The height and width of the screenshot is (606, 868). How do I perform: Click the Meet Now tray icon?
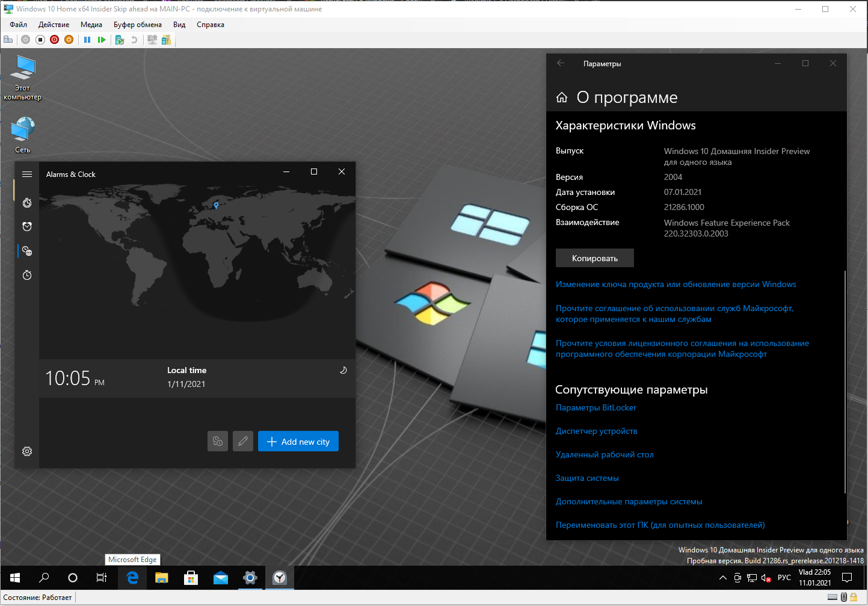click(x=737, y=578)
